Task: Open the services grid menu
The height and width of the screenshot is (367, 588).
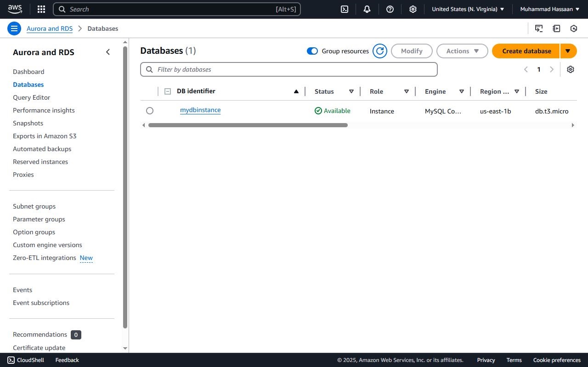Action: [41, 9]
